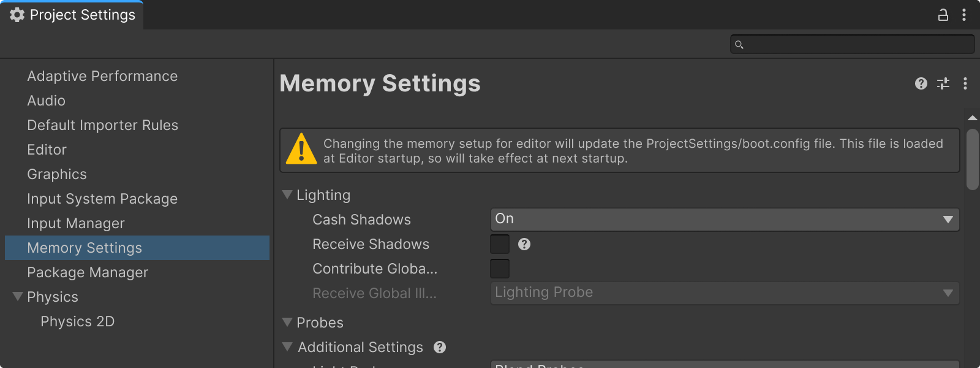The height and width of the screenshot is (368, 980).
Task: Collapse the Physics tree entry in the sidebar
Action: click(x=17, y=296)
